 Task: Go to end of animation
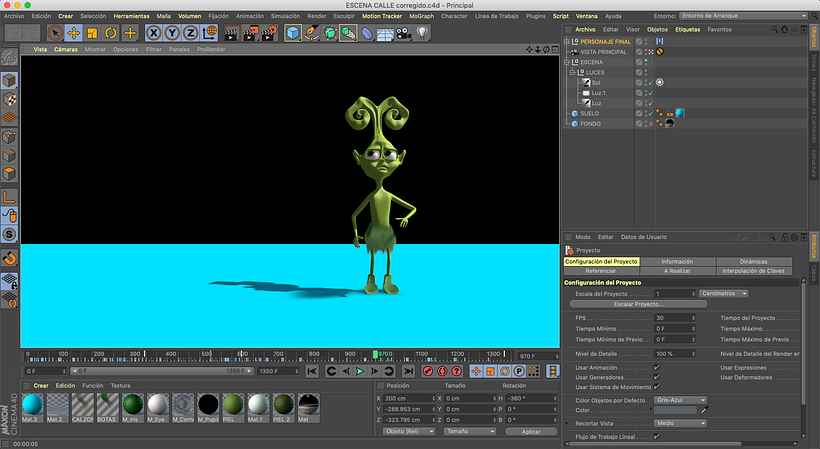(x=408, y=371)
